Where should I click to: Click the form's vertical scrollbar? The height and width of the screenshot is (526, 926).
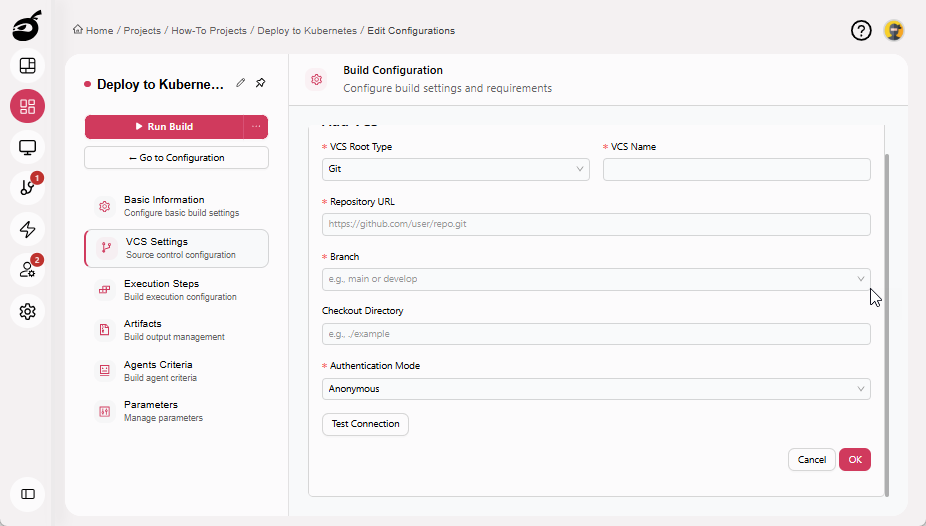coord(886,325)
